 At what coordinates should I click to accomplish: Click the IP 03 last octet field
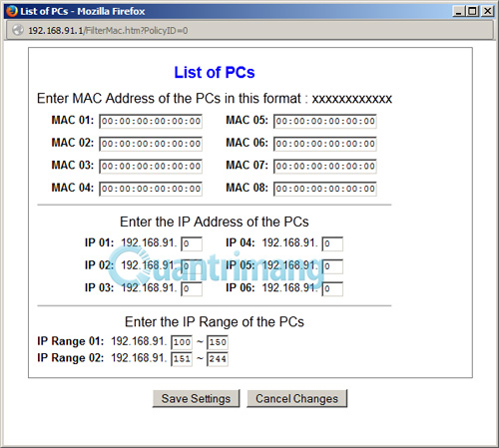coord(192,288)
